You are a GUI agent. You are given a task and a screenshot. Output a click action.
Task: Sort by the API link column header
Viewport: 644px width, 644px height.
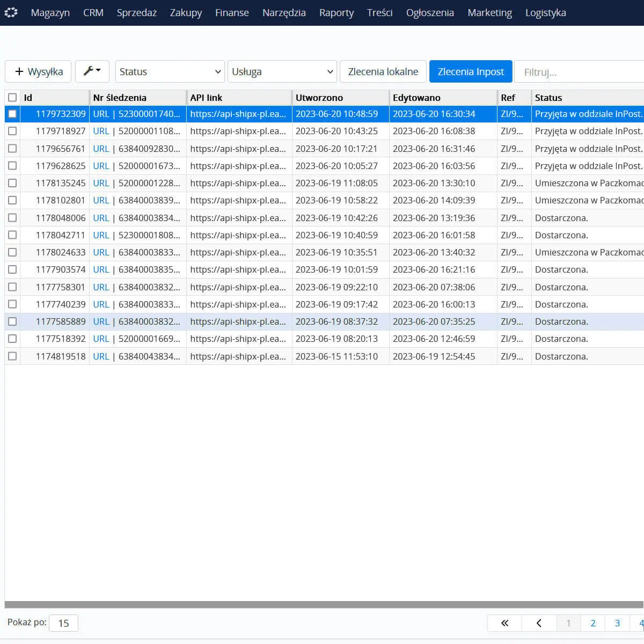point(239,98)
